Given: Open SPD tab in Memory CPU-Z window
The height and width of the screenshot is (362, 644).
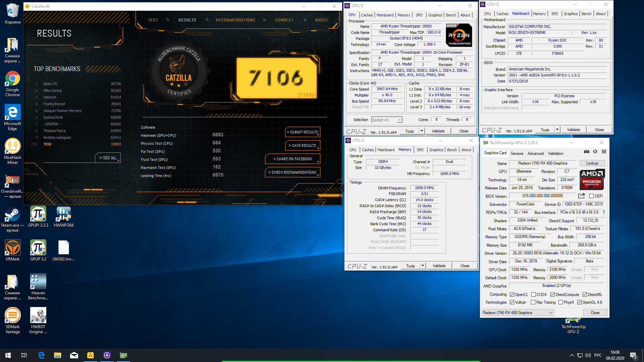Looking at the screenshot, I should [420, 150].
